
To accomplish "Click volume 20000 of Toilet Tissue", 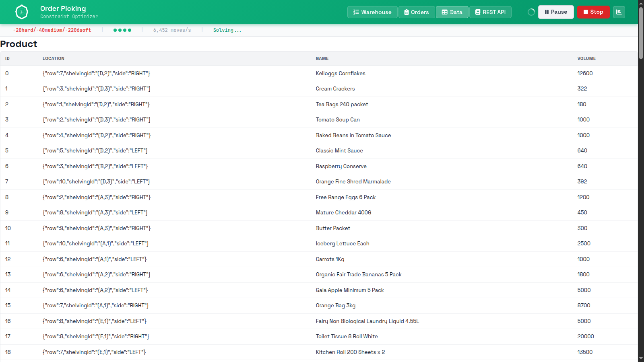I will tap(586, 336).
